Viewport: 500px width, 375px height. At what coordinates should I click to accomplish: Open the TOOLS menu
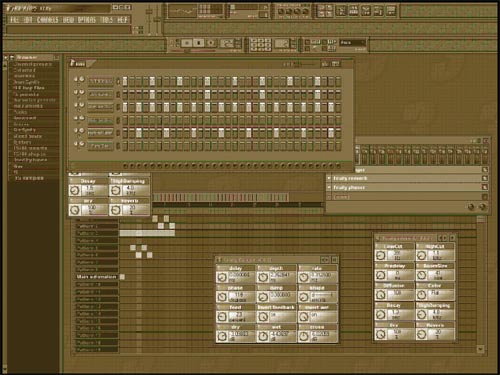(107, 20)
